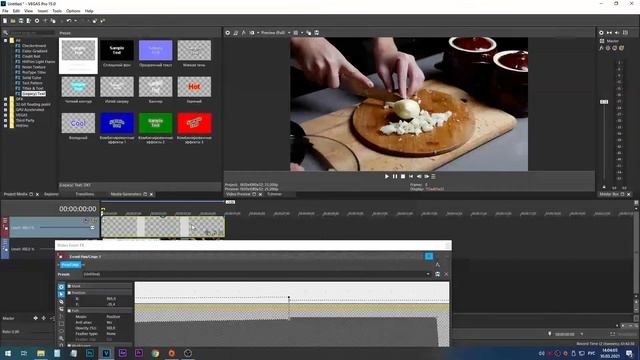Open Master Bus audio properties gear icon
Viewport: 640px width, 360px height.
pos(601,33)
